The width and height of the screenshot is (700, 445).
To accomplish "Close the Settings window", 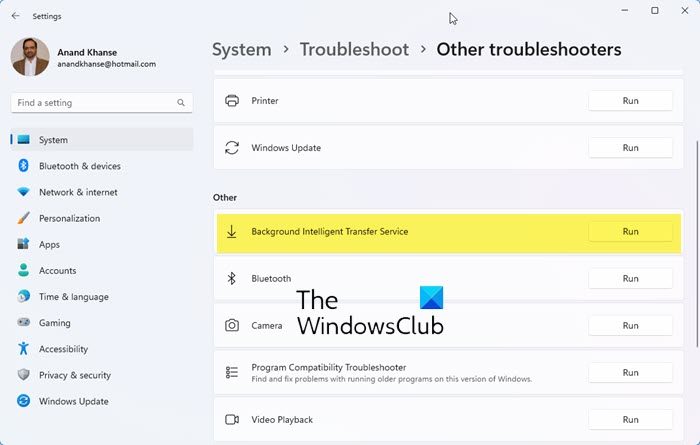I will click(684, 10).
